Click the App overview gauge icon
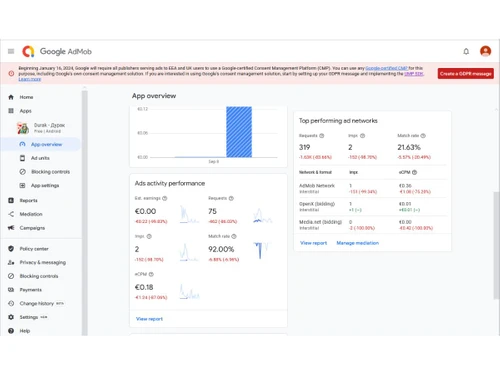The width and height of the screenshot is (500, 375). 22,144
